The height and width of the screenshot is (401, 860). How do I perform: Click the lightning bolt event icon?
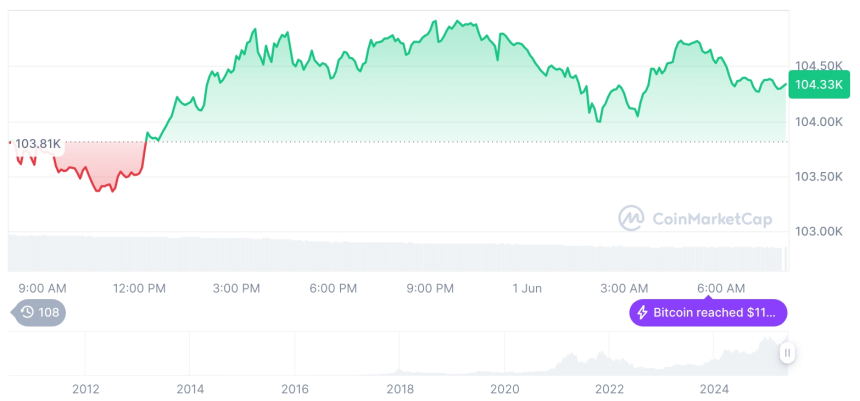tap(642, 313)
